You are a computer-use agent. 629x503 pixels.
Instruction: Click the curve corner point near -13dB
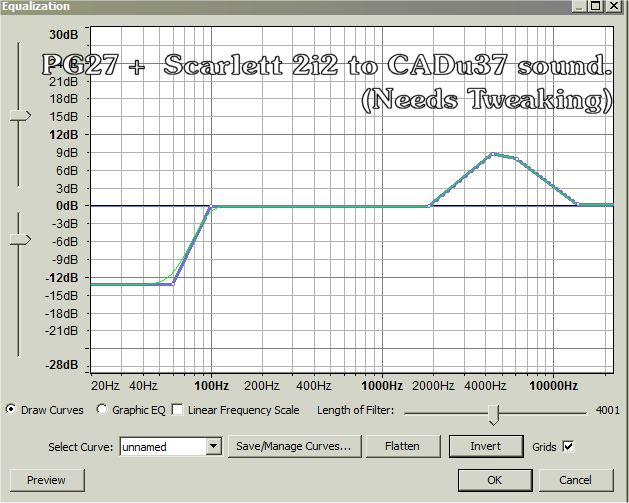coord(173,284)
